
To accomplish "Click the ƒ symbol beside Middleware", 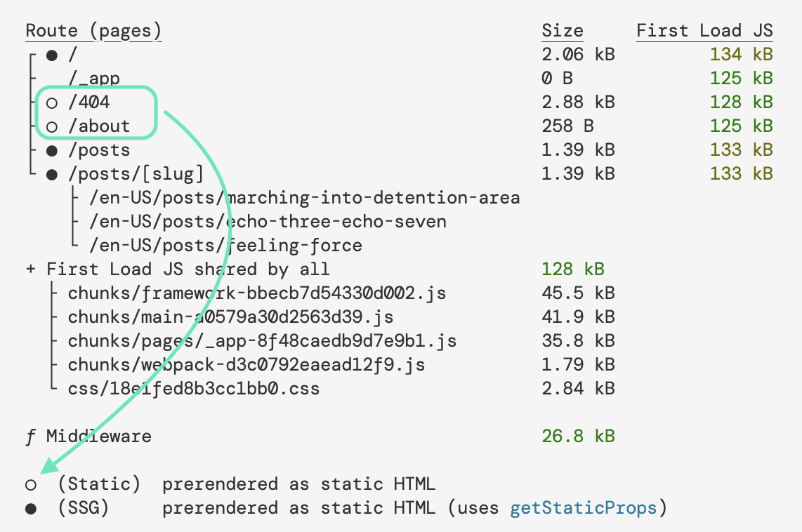I will [x=29, y=437].
